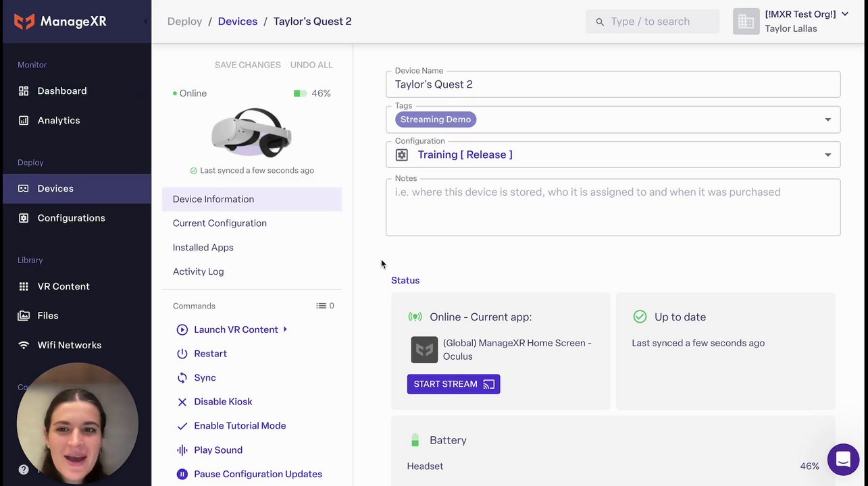Click the Tutorial Mode checkmark icon
Viewport: 868px width, 486px height.
[182, 426]
